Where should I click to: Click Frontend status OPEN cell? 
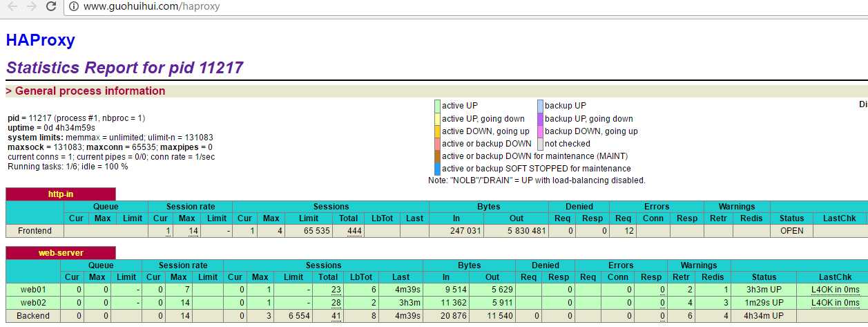point(791,231)
